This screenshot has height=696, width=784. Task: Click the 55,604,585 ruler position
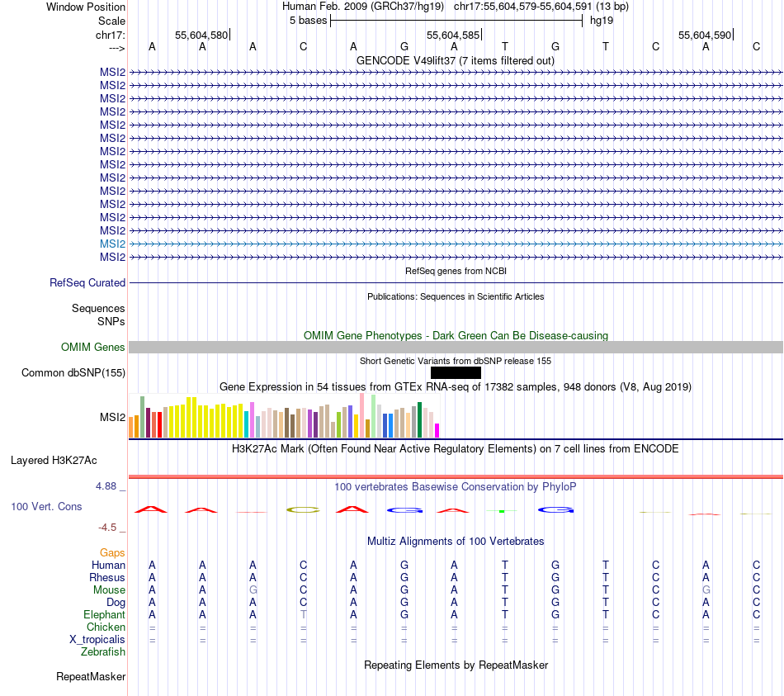tap(453, 35)
